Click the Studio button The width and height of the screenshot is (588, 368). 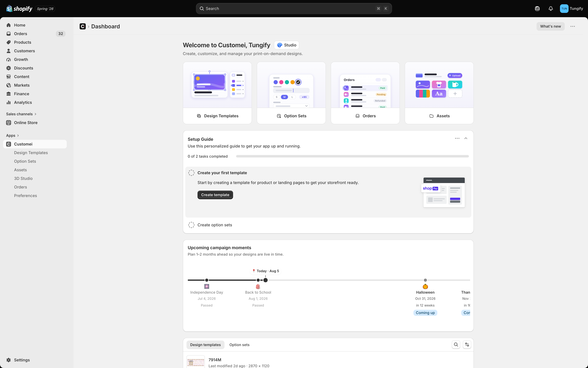pyautogui.click(x=286, y=45)
